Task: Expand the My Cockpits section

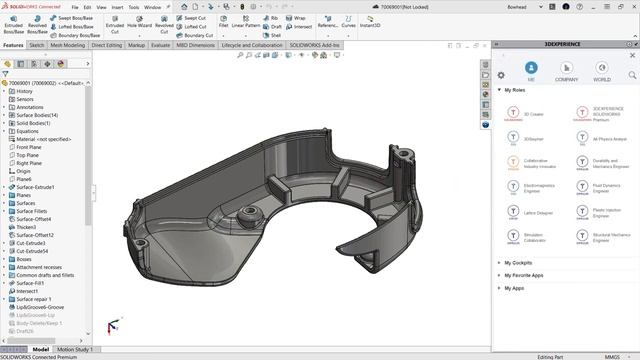Action: tap(499, 263)
